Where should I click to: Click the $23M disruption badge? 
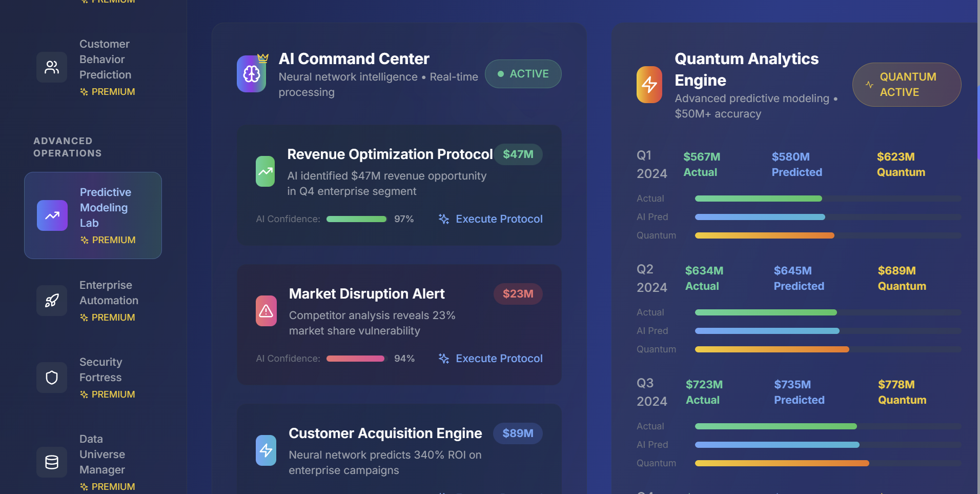tap(518, 294)
